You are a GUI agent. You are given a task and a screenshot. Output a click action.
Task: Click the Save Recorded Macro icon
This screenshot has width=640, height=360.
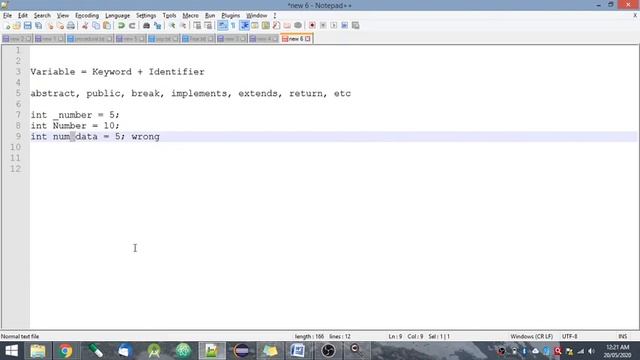point(356,26)
